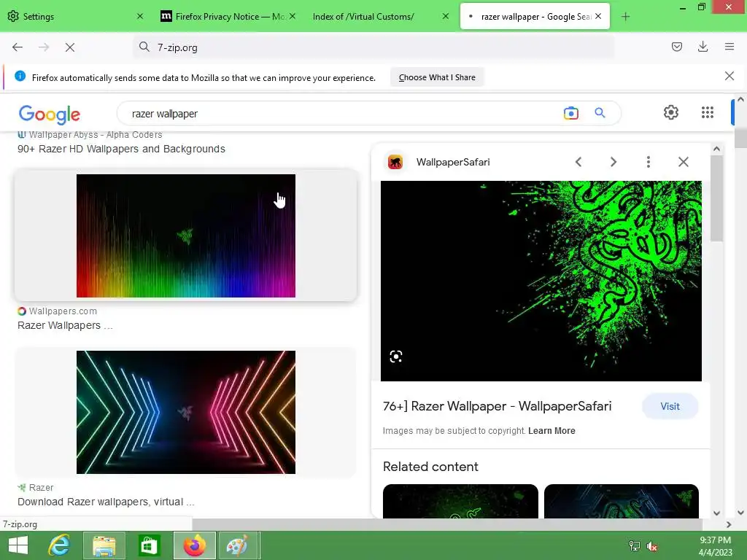Open the Windows Start menu
The width and height of the screenshot is (747, 560).
(x=18, y=545)
